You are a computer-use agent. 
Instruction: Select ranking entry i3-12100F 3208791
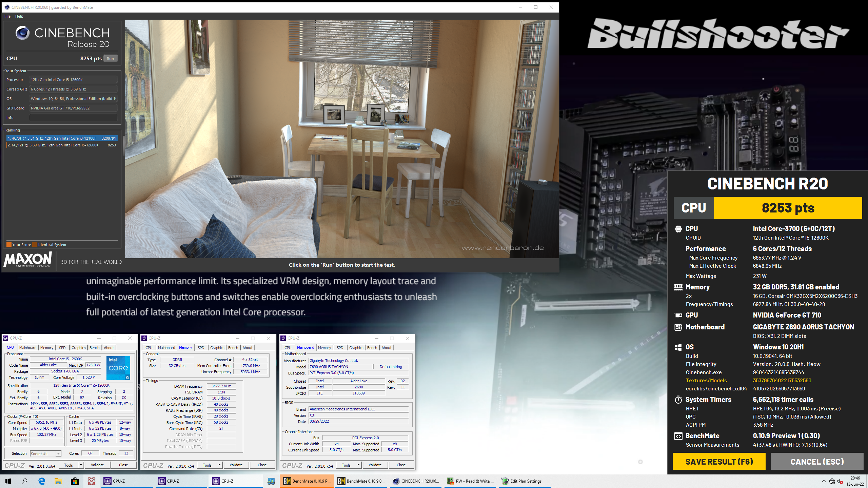(62, 138)
